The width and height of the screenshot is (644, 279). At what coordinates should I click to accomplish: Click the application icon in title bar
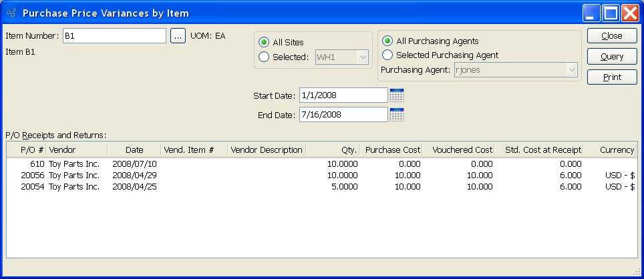tap(11, 13)
